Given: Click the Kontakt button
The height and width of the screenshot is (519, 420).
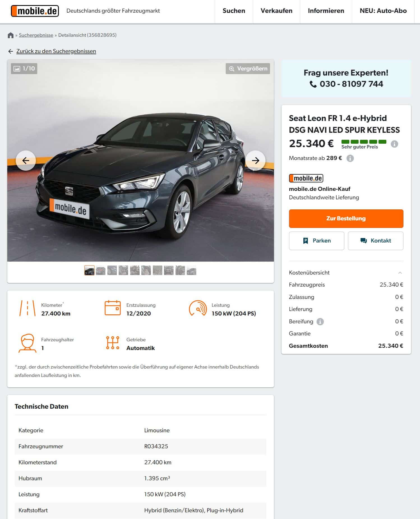Looking at the screenshot, I should click(x=375, y=241).
